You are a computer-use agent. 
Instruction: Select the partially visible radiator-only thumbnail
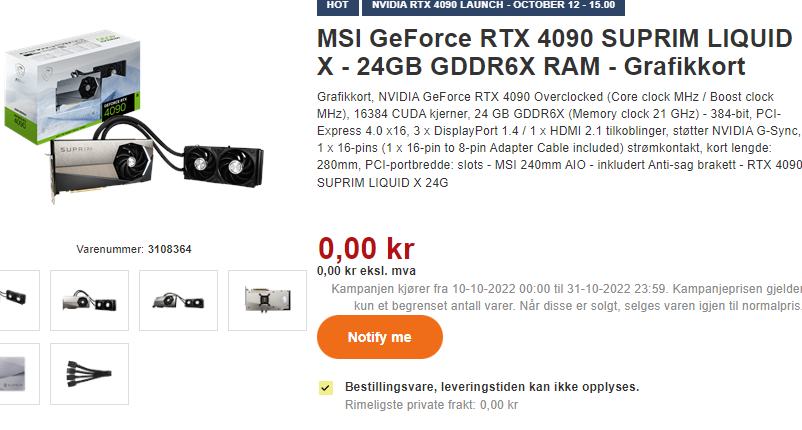(19, 300)
